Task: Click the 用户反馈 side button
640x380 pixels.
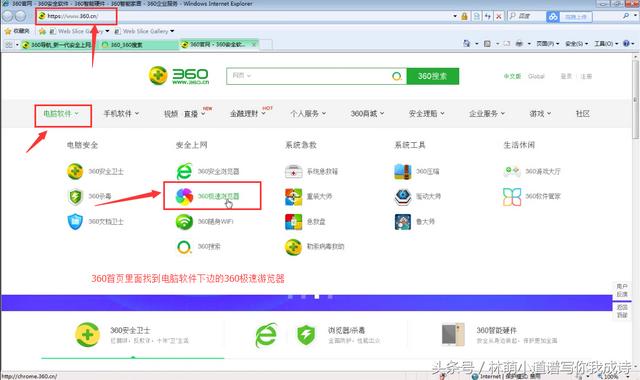Action: (622, 290)
